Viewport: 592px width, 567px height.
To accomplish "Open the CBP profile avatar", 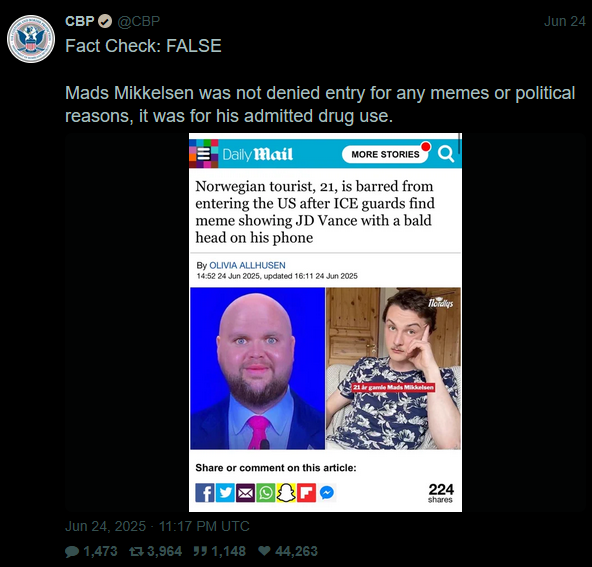I will coord(31,39).
